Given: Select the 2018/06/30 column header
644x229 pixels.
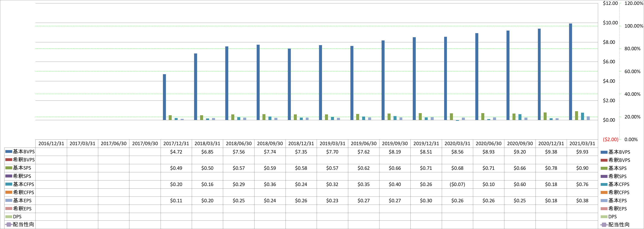Looking at the screenshot, I should point(239,143).
